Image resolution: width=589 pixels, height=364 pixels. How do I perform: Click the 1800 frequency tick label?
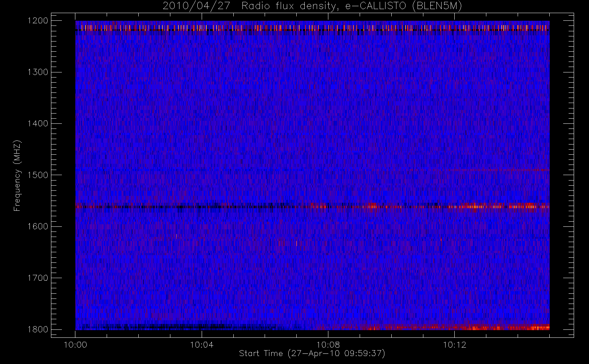pyautogui.click(x=38, y=329)
